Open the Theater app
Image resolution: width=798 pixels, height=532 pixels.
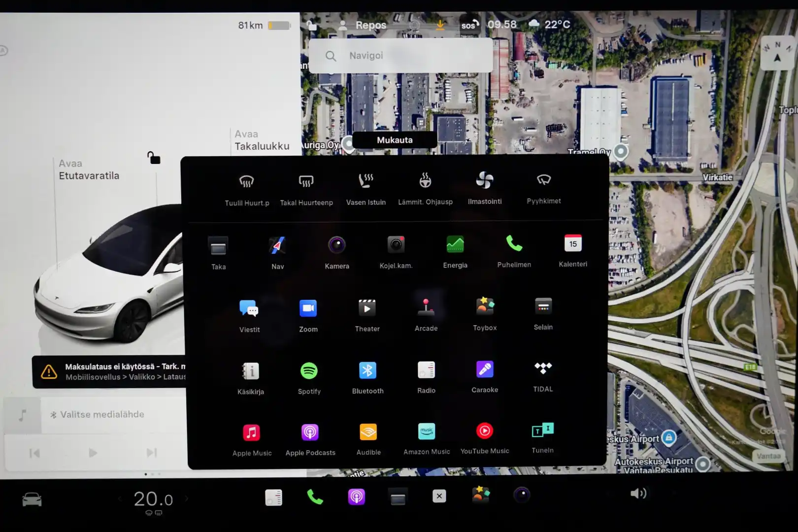(367, 315)
